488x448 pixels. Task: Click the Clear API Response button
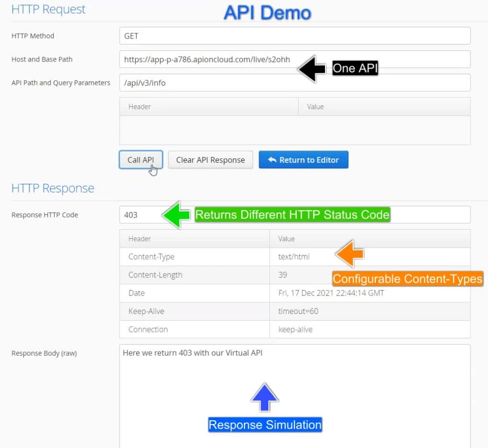[210, 159]
